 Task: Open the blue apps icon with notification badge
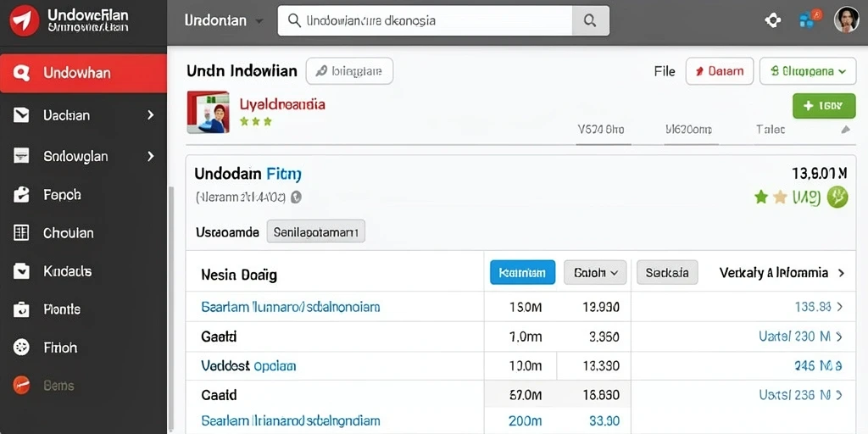[810, 19]
